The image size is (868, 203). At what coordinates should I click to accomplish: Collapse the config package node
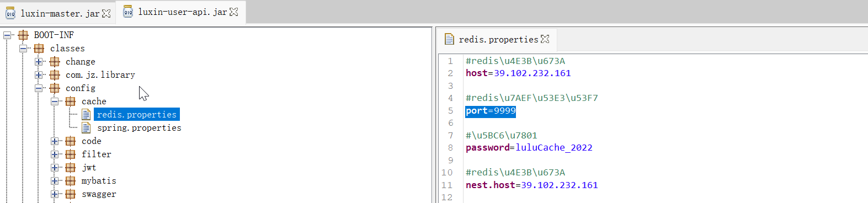click(x=39, y=88)
